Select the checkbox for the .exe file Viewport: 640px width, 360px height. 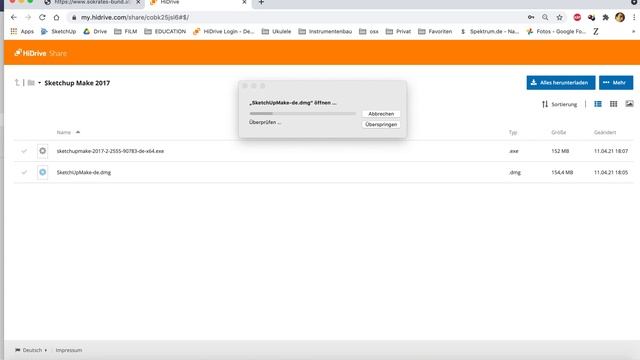24,151
